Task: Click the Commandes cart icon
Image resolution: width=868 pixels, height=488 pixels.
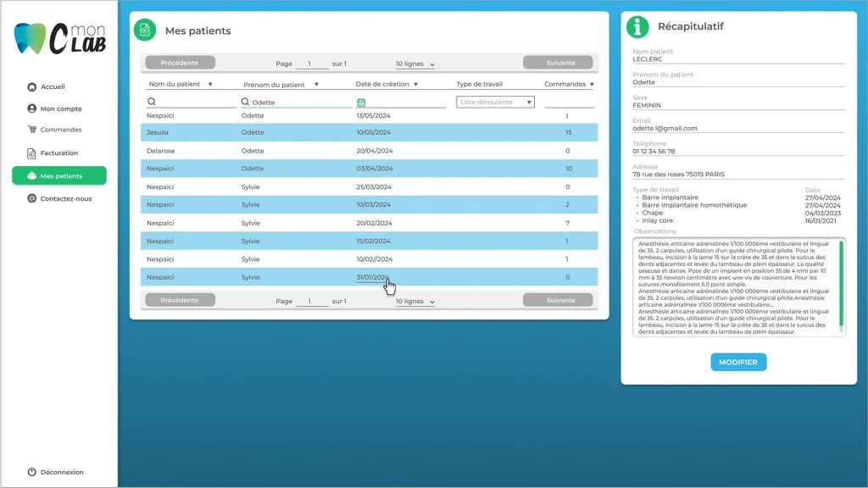Action: click(x=31, y=130)
